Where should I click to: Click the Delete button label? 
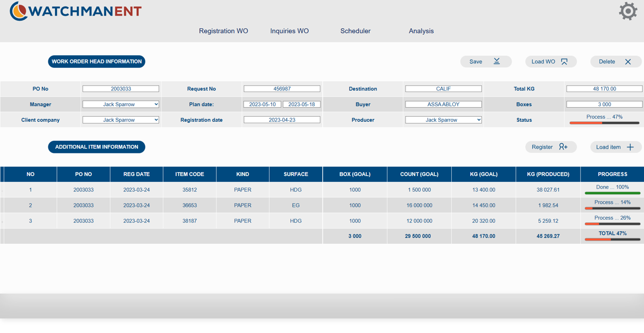point(607,61)
